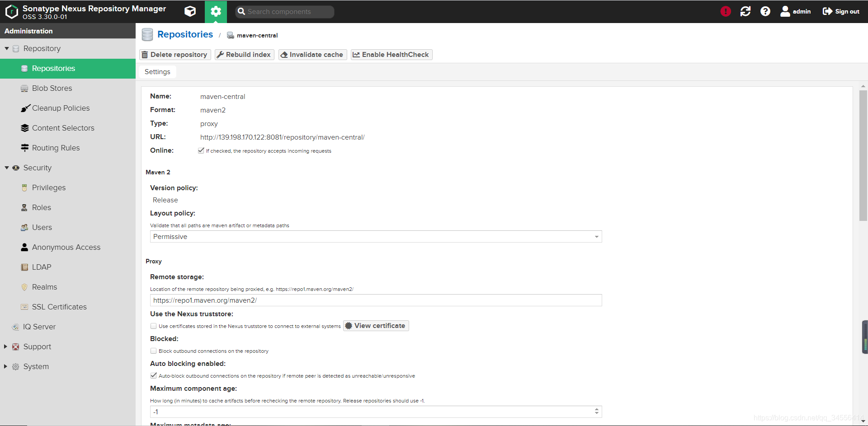Click the scrollbar down arrow

863,421
